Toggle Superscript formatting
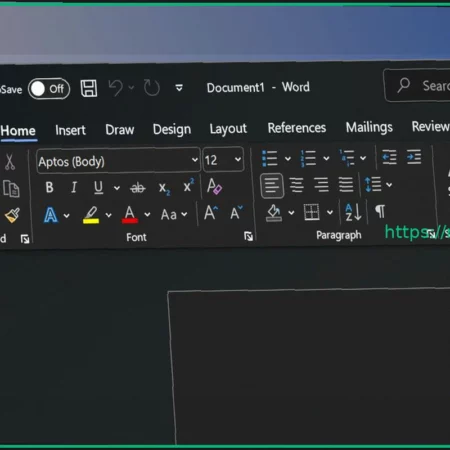This screenshot has height=450, width=450. pos(189,186)
